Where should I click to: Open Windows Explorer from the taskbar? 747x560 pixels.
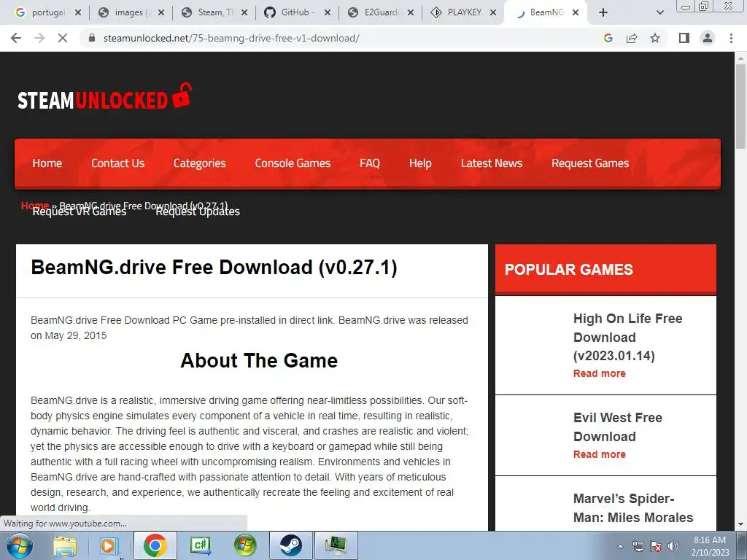65,545
